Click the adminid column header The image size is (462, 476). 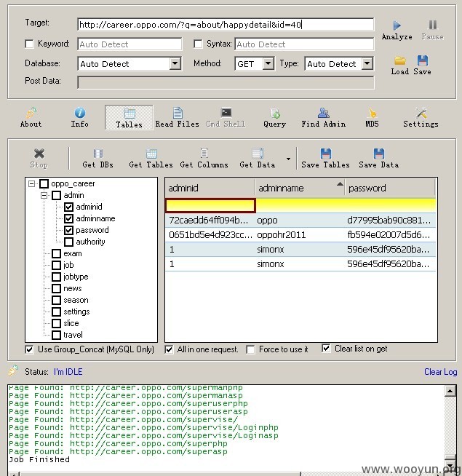point(210,188)
